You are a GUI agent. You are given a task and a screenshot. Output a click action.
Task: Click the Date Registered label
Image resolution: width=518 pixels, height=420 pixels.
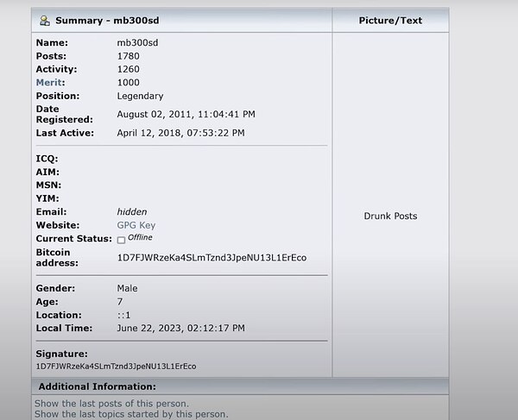(65, 114)
